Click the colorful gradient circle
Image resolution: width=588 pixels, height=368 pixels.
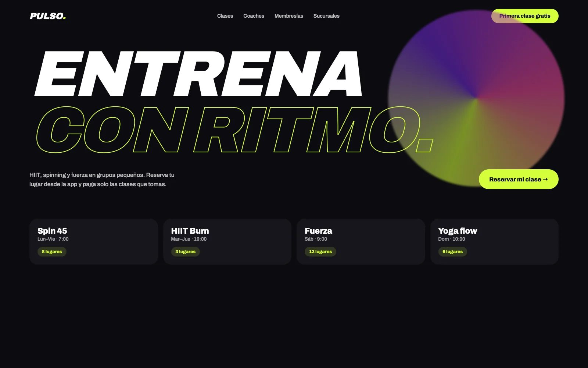pyautogui.click(x=476, y=98)
